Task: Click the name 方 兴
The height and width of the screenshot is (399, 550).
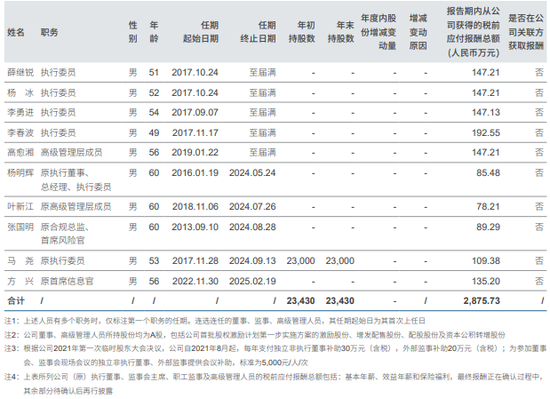Action: pyautogui.click(x=20, y=281)
